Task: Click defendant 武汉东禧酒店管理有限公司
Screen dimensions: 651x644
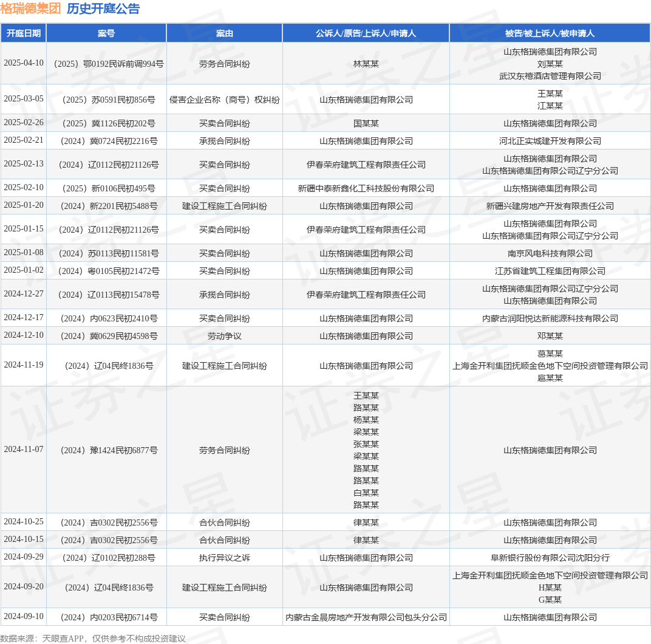Action: click(550, 76)
